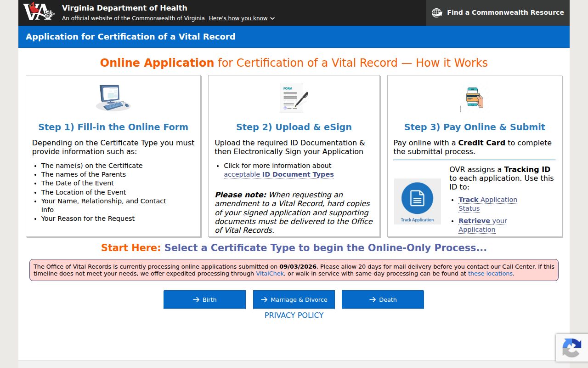Click the Track Application document icon

pyautogui.click(x=417, y=201)
